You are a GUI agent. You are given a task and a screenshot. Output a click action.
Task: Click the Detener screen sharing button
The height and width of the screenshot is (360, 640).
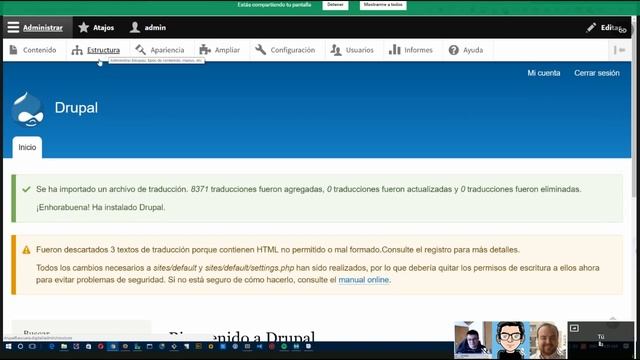click(x=335, y=5)
